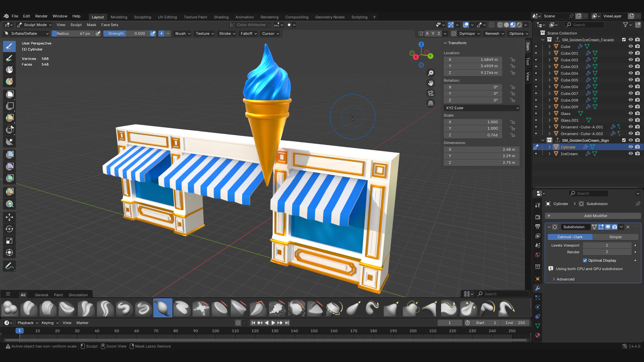Click the zoom magnifier icon in viewport

tap(431, 73)
